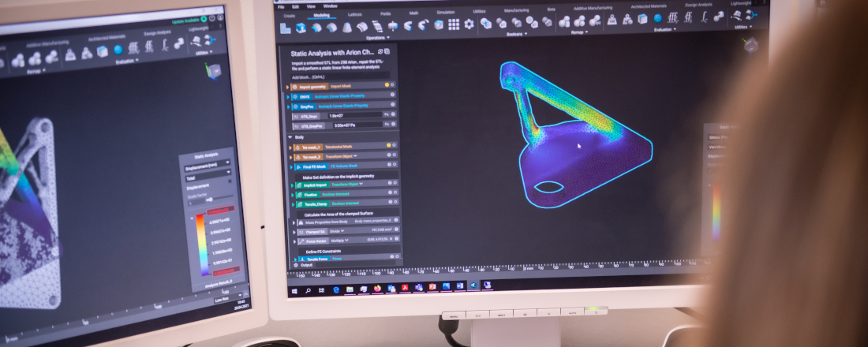Click the white grid array icon
The width and height of the screenshot is (868, 347).
click(x=454, y=24)
